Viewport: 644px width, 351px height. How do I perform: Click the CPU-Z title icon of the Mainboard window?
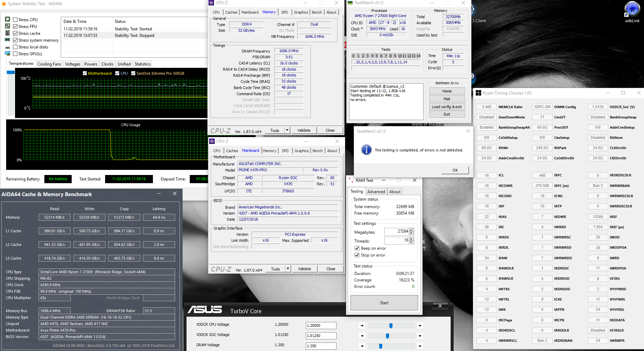pos(212,141)
